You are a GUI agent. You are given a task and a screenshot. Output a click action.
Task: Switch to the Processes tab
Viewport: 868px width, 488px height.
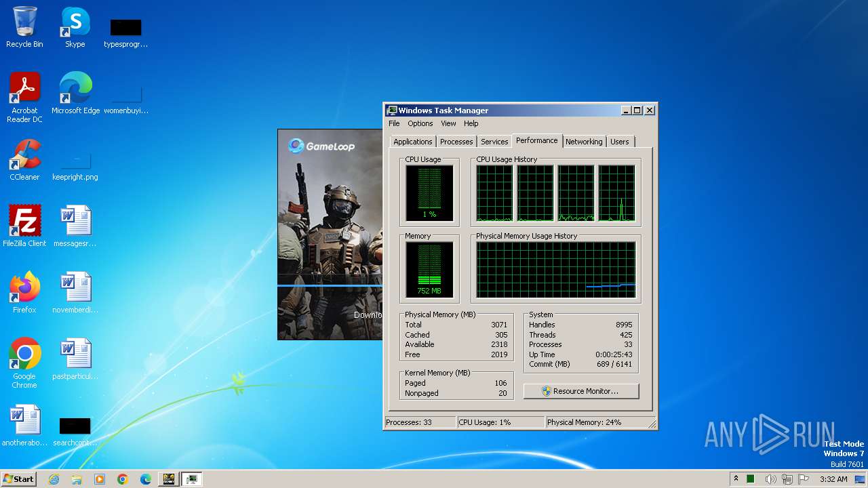tap(456, 142)
